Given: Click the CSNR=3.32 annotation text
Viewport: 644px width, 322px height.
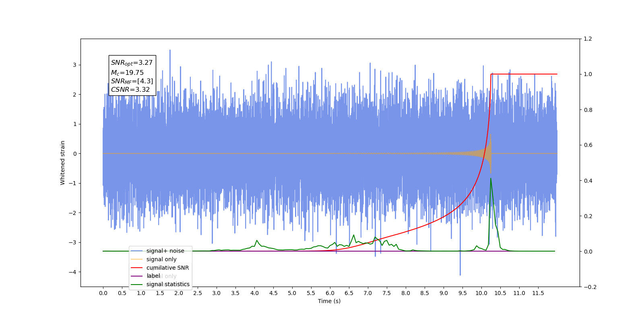Looking at the screenshot, I should (130, 90).
